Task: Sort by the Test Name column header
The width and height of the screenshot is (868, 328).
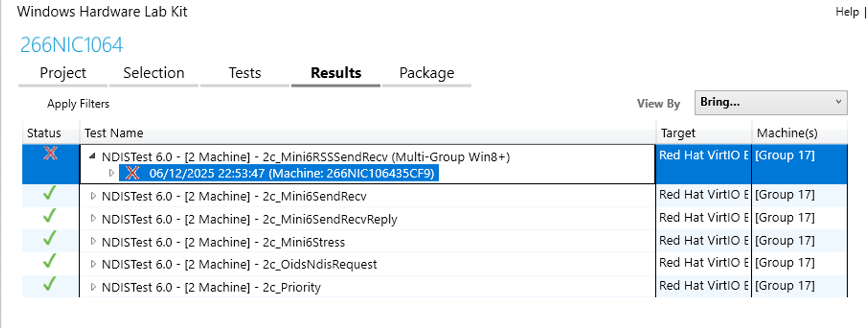Action: click(114, 133)
